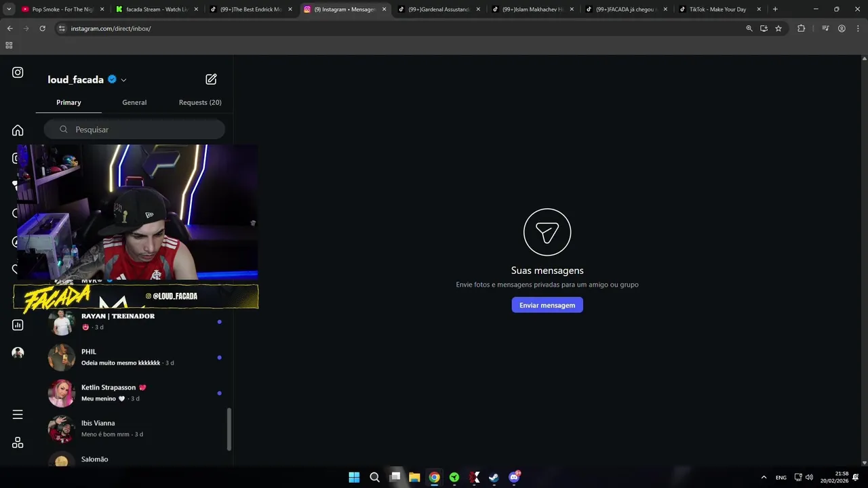The width and height of the screenshot is (868, 488).
Task: Click the Pesquisar search field
Action: point(134,129)
